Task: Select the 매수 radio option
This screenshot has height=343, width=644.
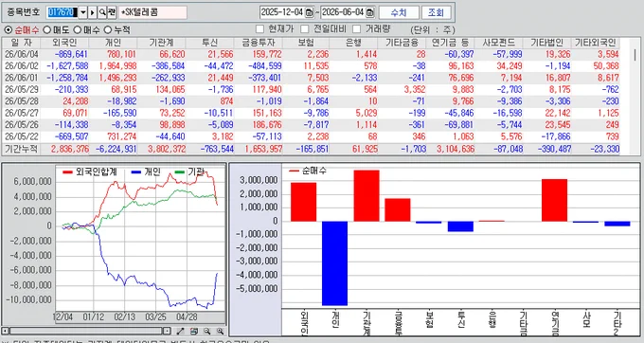Action: [x=78, y=30]
